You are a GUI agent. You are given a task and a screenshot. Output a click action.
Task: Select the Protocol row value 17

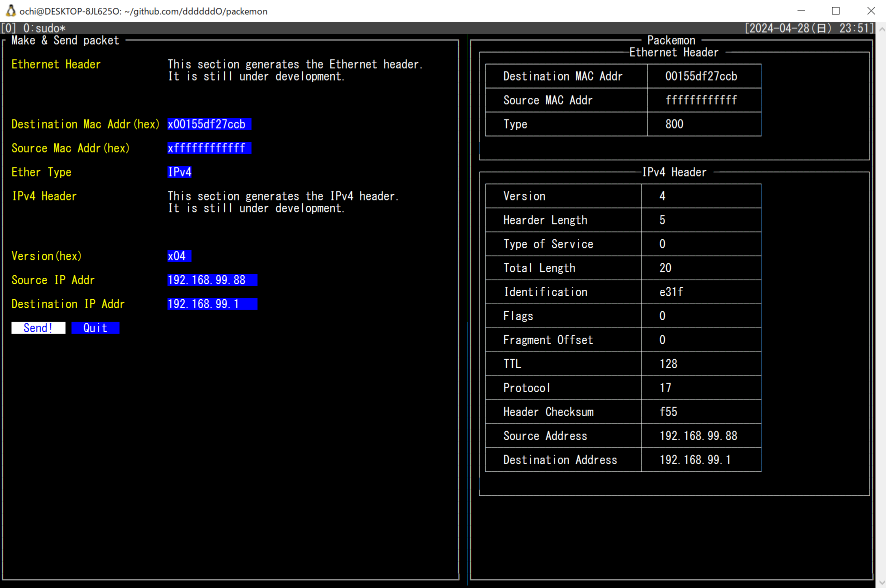(665, 388)
